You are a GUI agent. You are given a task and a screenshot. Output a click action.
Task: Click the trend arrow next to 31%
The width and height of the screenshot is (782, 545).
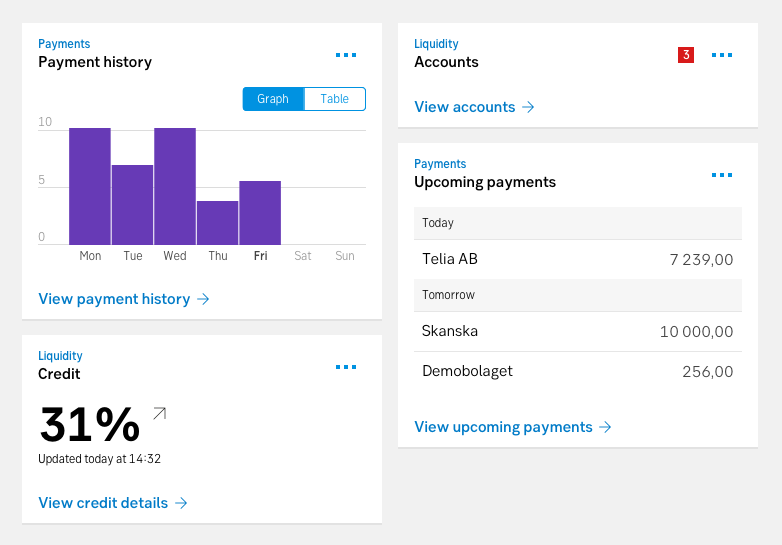tap(160, 413)
